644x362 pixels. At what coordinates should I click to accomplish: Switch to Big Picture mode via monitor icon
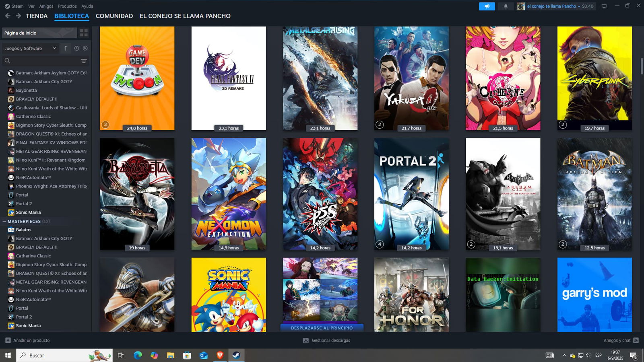(x=604, y=6)
